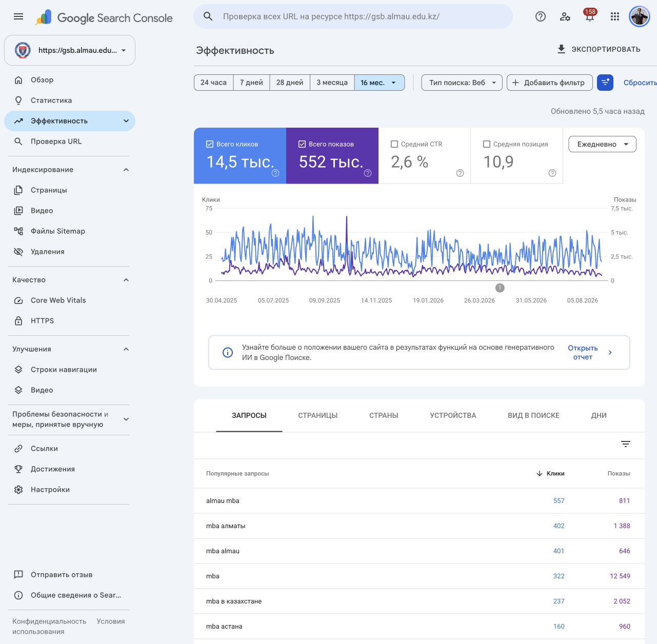657x644 pixels.
Task: Open Файлы Sitemap in the sidebar
Action: click(x=70, y=231)
